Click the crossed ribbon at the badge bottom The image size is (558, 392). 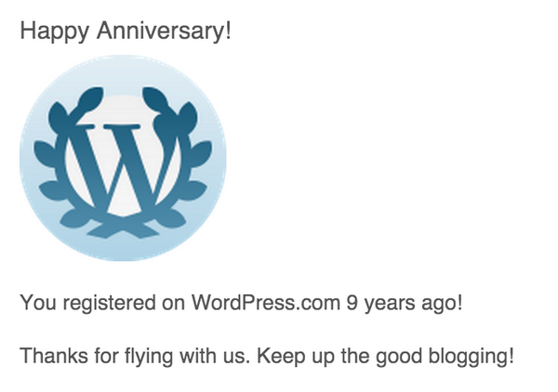coord(123,226)
